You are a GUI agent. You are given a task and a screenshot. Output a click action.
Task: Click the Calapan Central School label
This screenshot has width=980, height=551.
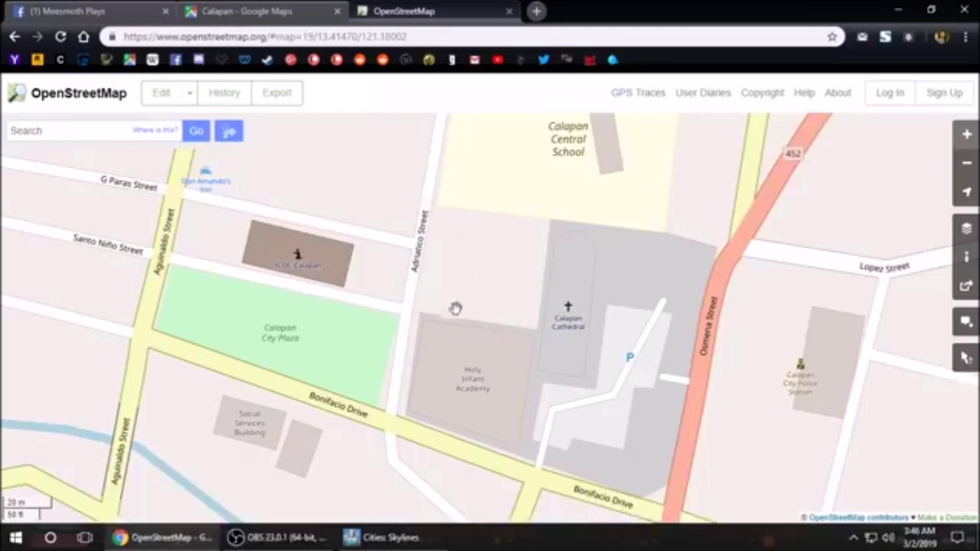(568, 139)
